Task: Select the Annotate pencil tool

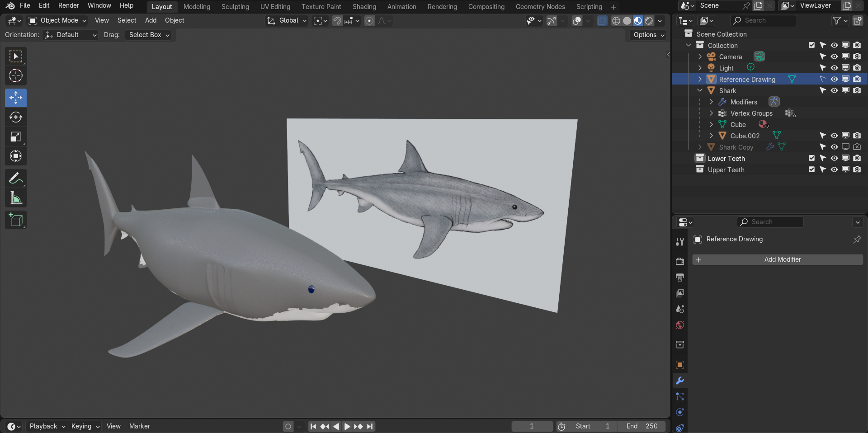Action: tap(16, 179)
